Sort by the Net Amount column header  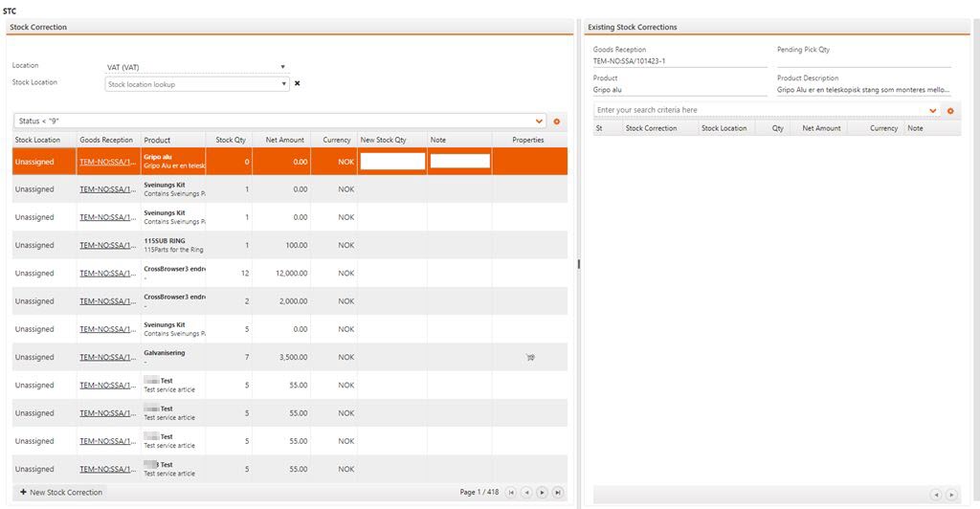[284, 140]
